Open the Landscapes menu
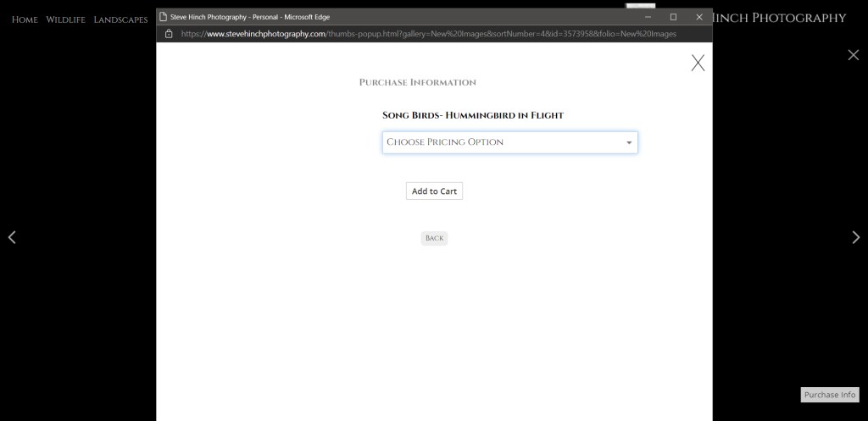 120,19
